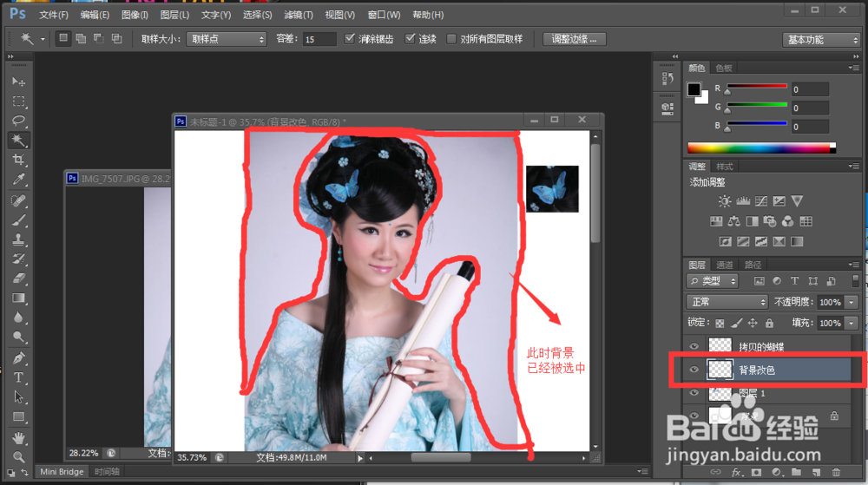
Task: Select the Brush tool
Action: coord(18,220)
